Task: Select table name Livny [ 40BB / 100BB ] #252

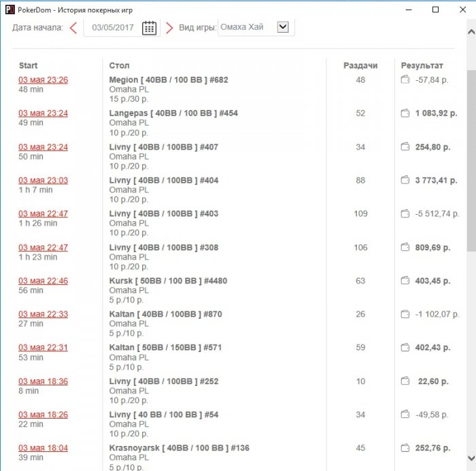Action: [x=164, y=381]
